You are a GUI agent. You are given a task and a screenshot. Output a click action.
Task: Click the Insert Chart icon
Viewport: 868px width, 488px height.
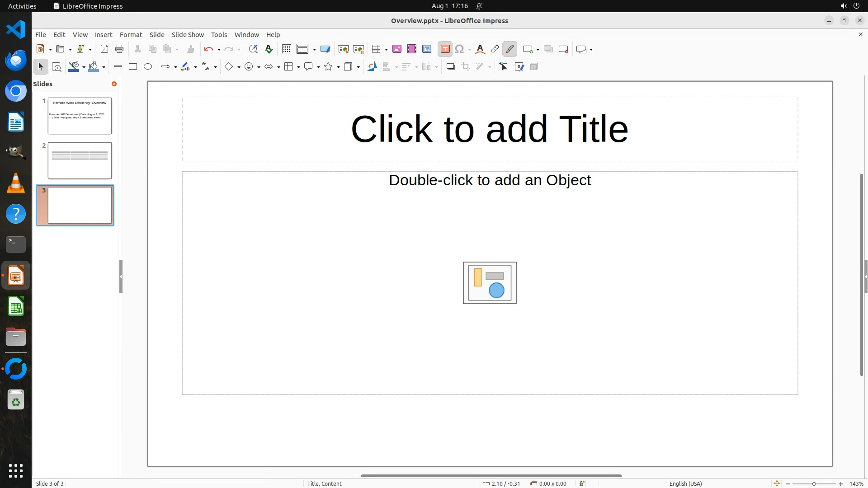(427, 49)
